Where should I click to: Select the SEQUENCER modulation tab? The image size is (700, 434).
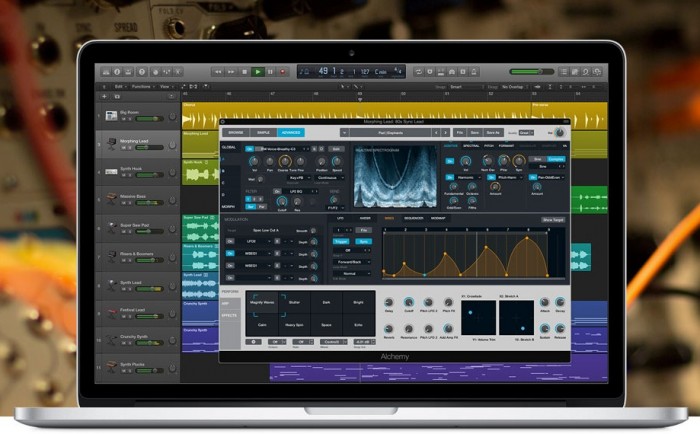point(413,218)
